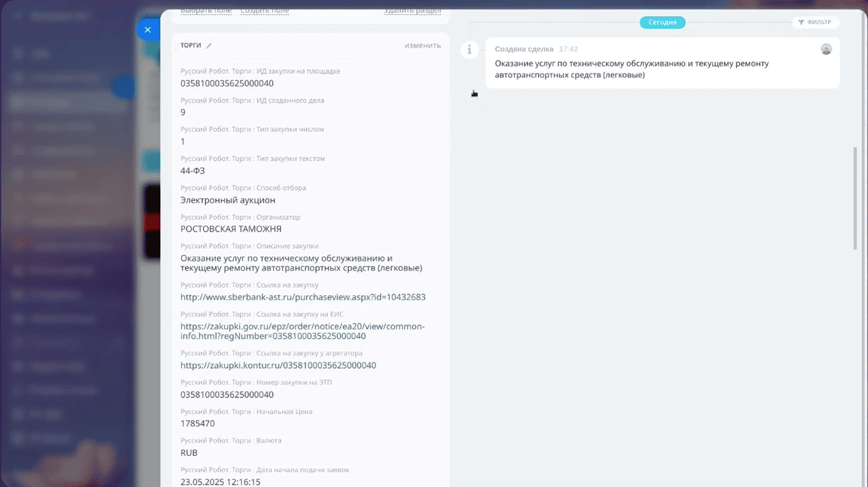Close the deal side panel
Screen dimensions: 868x487
[148, 29]
